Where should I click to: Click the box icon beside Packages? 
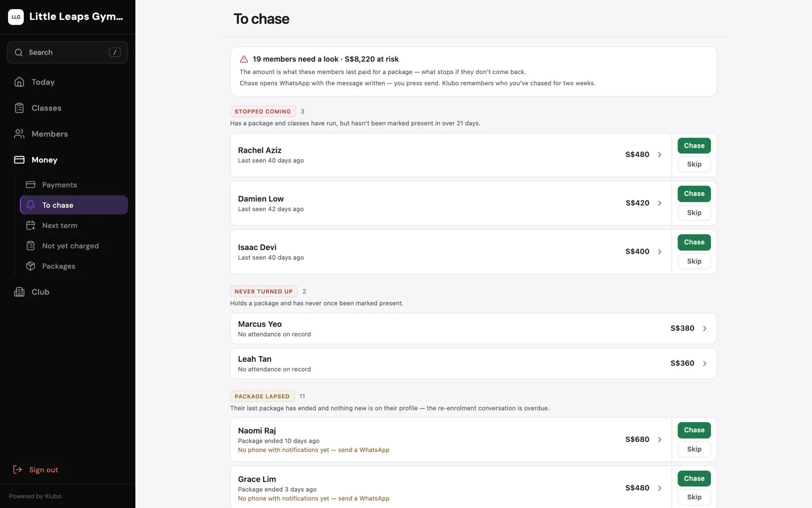pos(30,266)
